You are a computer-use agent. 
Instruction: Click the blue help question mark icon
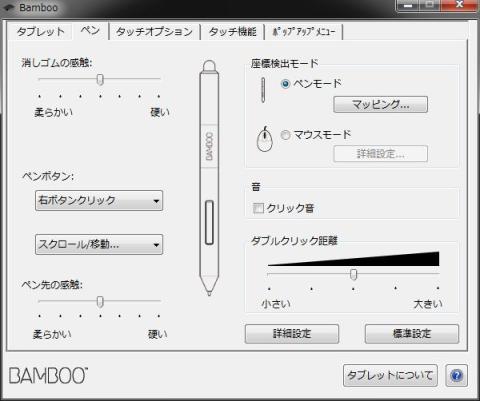coord(456,376)
